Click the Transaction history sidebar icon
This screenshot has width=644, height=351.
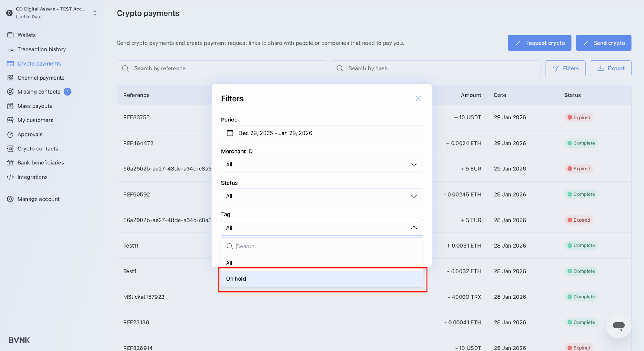10,49
